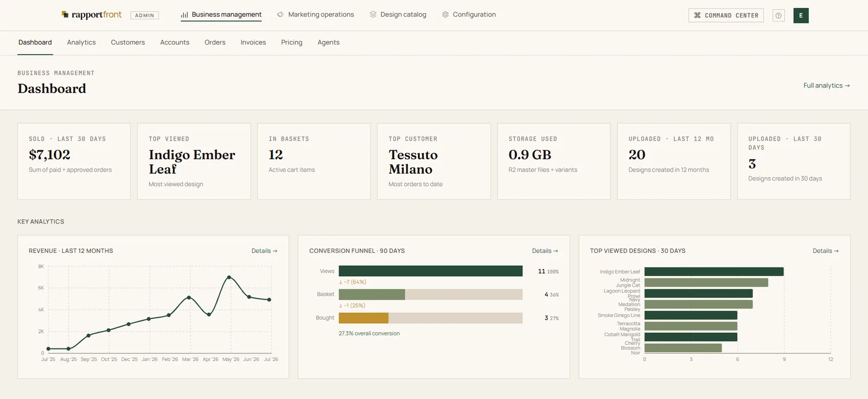
Task: Click the layers icon beside Design catalog
Action: pyautogui.click(x=373, y=15)
